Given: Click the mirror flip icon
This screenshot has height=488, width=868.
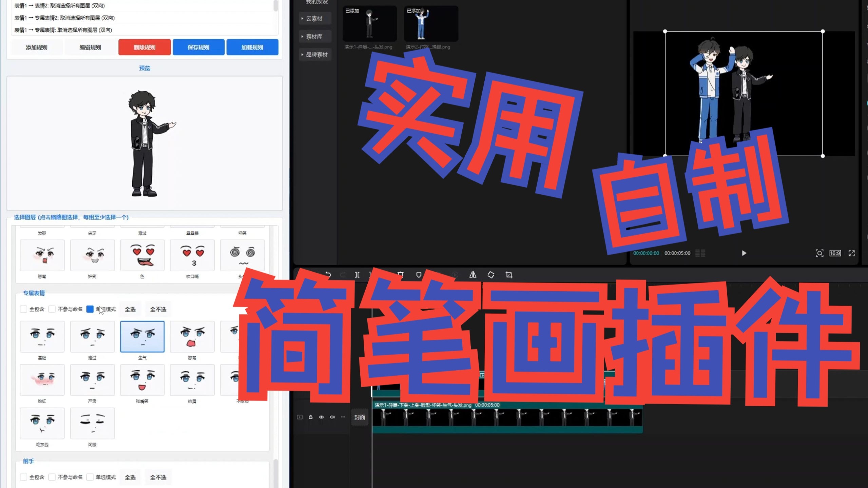Looking at the screenshot, I should click(472, 275).
